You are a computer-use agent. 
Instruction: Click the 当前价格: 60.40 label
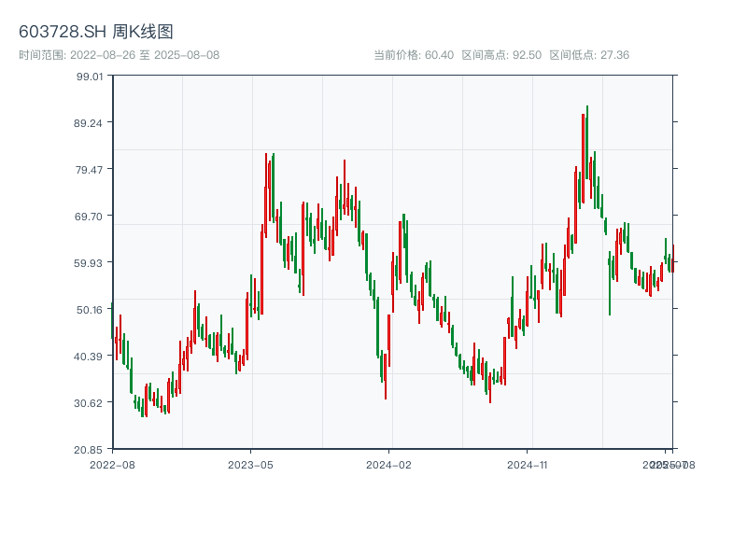pos(414,55)
